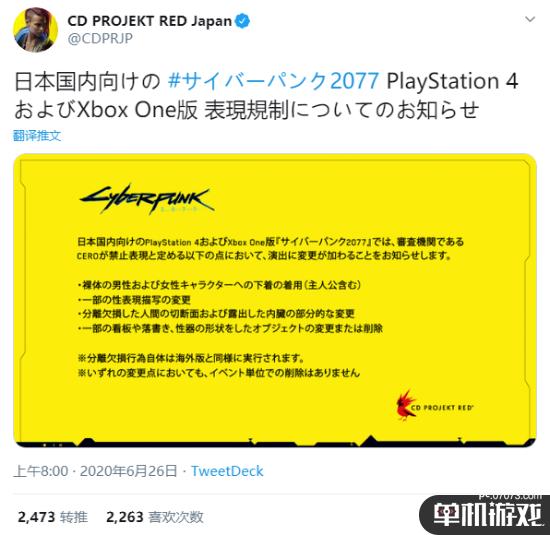The image size is (550, 535).
Task: Click the tweet text mentioning Xbox One版
Action: pyautogui.click(x=246, y=110)
